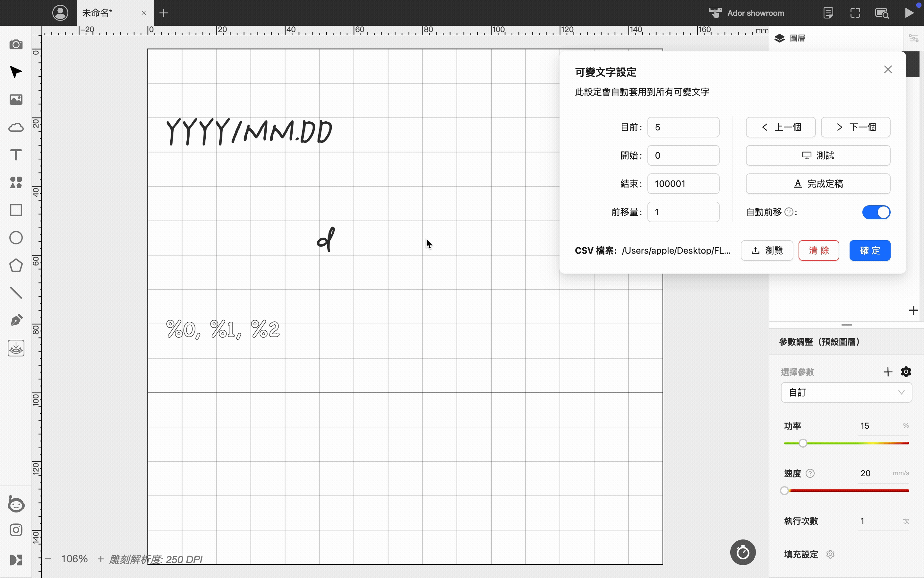The height and width of the screenshot is (578, 924).
Task: Open the shapes elements library
Action: pos(16,182)
